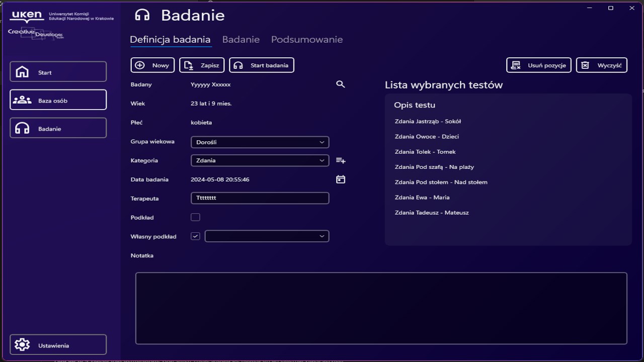Click into the Notatka text area
This screenshot has height=362, width=644.
[381, 308]
